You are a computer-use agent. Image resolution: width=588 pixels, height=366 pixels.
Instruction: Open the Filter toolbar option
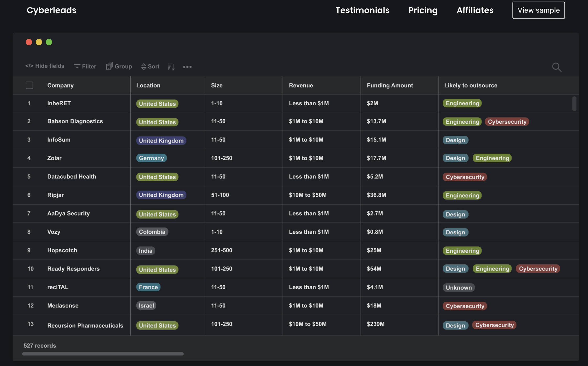point(85,66)
